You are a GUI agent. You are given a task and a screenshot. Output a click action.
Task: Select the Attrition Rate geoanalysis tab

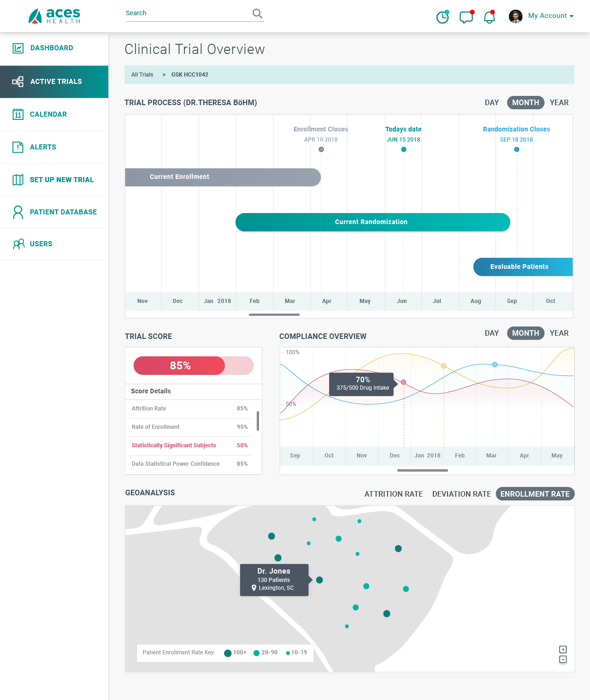click(393, 494)
